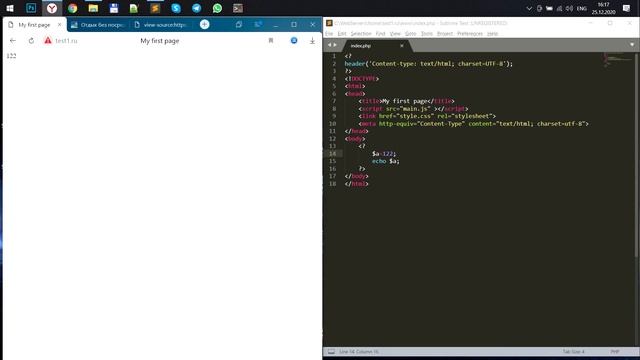
Task: Open the View menu in Sublime Text
Action: click(395, 33)
